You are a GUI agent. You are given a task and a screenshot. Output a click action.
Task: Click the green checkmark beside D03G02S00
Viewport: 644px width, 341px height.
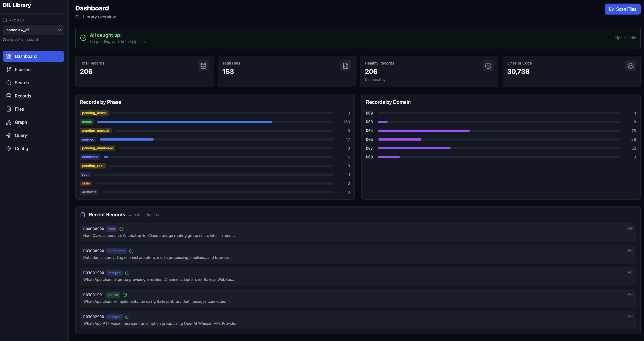click(x=127, y=317)
